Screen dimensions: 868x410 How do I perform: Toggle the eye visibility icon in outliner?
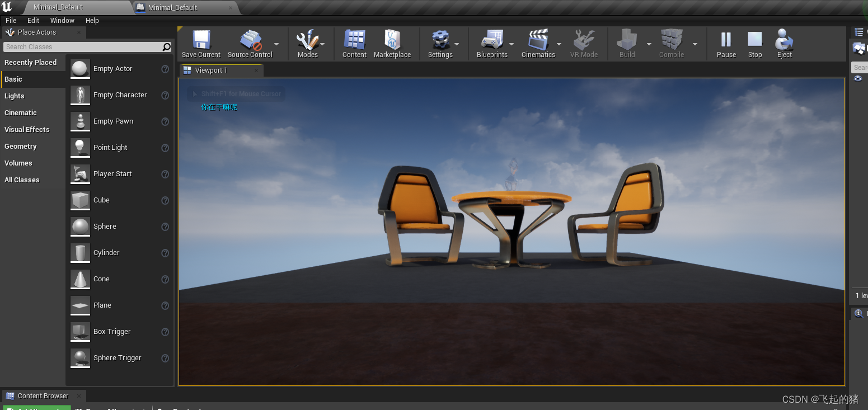(x=858, y=79)
